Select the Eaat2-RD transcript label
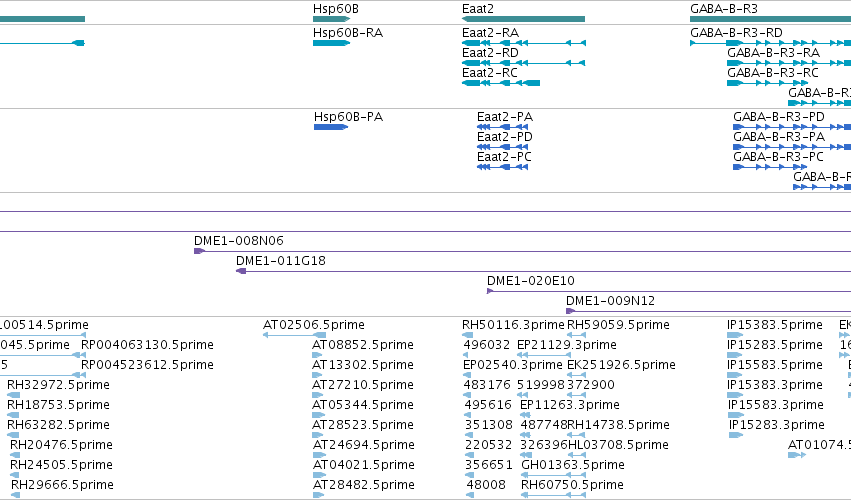The height and width of the screenshot is (500, 851). [x=490, y=53]
